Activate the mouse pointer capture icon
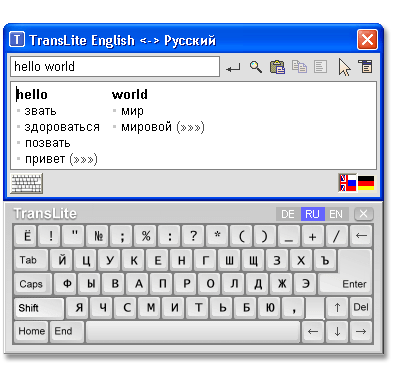 (x=344, y=67)
